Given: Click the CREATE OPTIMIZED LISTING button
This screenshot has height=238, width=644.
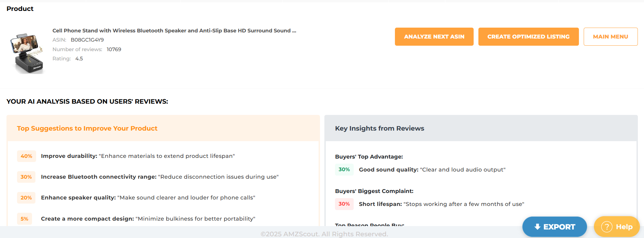Looking at the screenshot, I should coord(528,36).
